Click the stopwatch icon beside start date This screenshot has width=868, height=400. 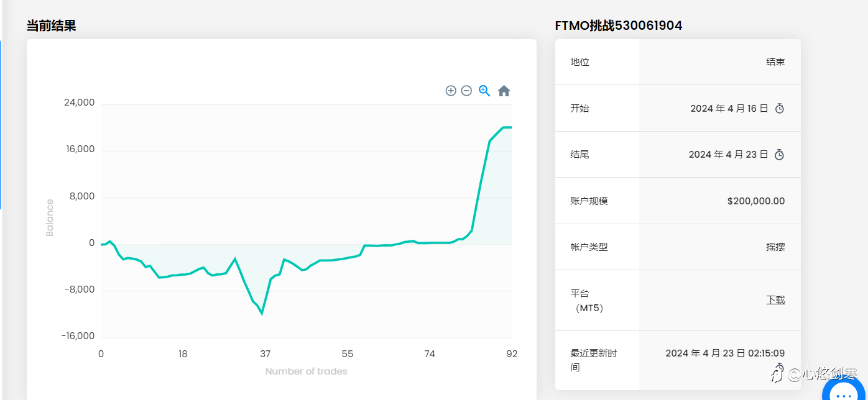pyautogui.click(x=780, y=109)
